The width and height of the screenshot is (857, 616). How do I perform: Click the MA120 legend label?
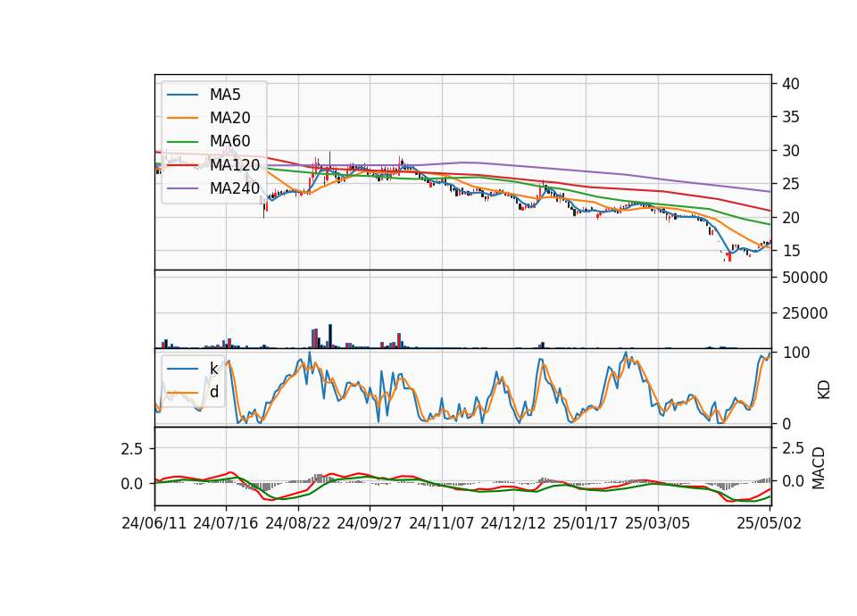tap(235, 164)
